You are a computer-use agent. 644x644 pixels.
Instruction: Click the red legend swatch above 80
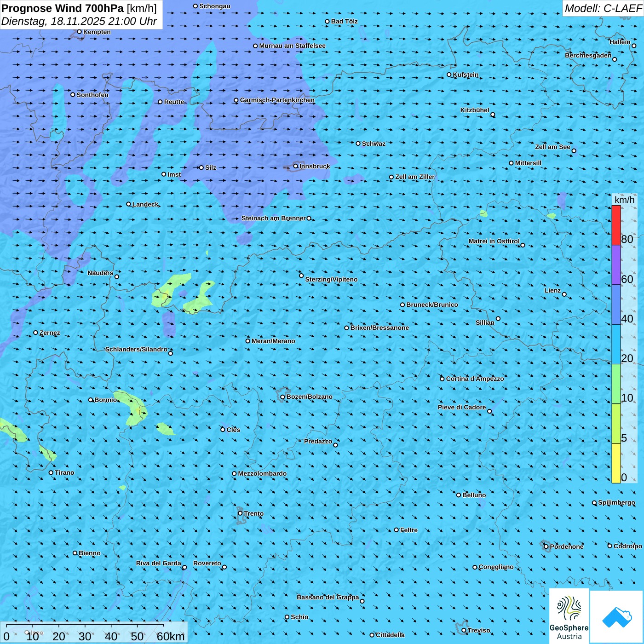[616, 225]
